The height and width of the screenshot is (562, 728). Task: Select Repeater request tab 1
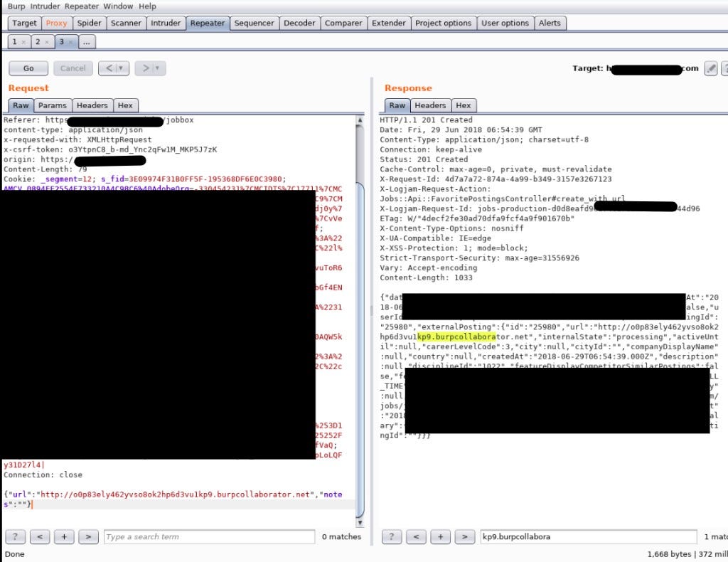click(14, 42)
